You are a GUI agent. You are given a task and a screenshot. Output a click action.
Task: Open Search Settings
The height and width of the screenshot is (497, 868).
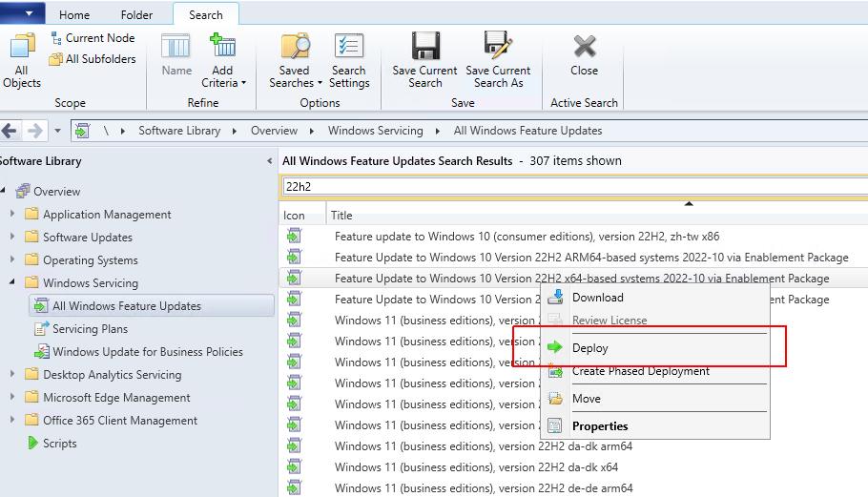coord(349,60)
